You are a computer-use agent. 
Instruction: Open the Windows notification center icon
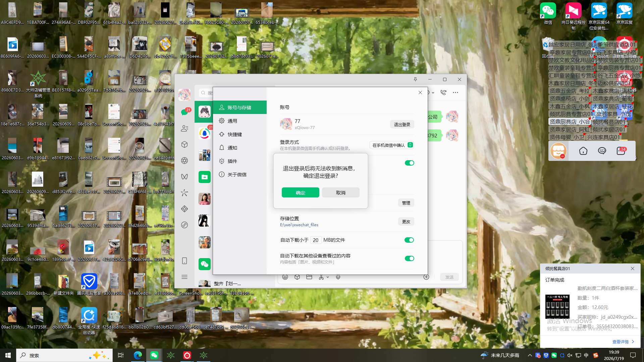[x=633, y=355]
